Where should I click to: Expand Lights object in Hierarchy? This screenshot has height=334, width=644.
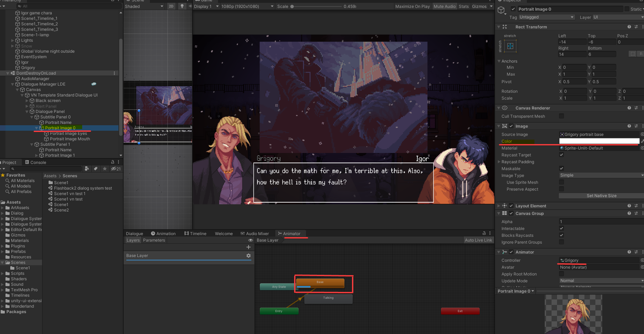pyautogui.click(x=13, y=40)
